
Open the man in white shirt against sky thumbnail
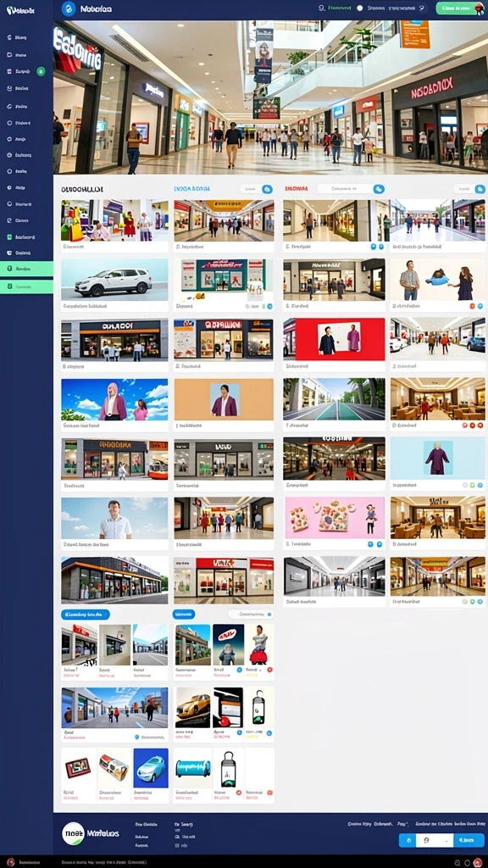click(x=114, y=518)
